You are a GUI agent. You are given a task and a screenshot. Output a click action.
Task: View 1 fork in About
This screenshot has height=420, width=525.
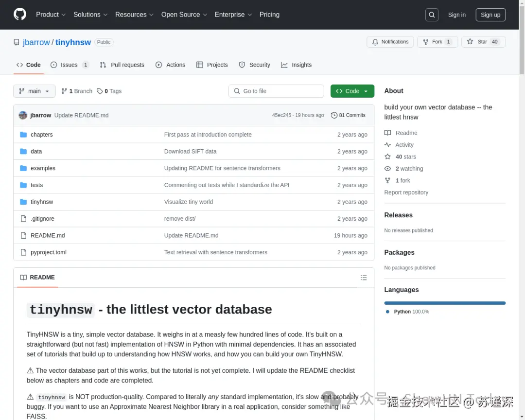[397, 180]
